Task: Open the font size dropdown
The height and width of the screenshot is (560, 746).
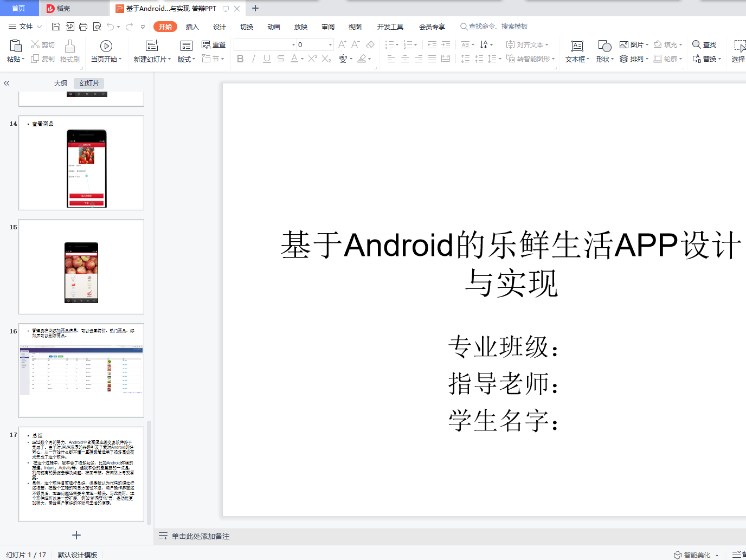Action: click(x=330, y=44)
